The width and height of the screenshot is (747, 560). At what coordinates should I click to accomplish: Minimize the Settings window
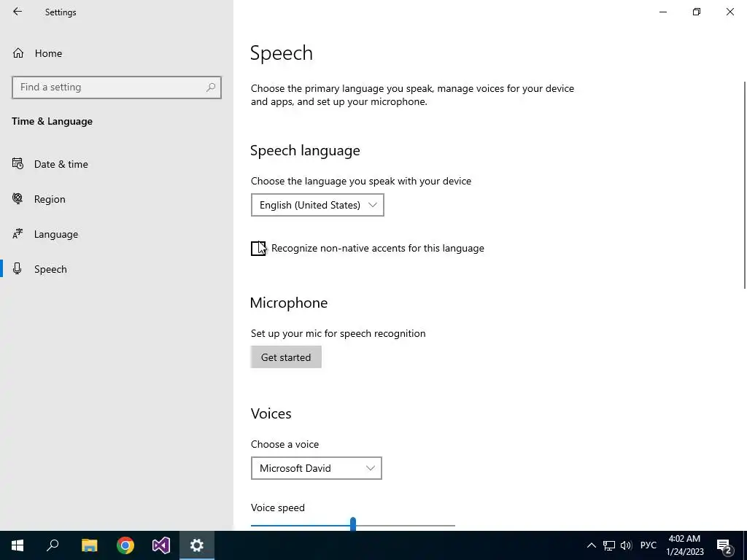(662, 12)
